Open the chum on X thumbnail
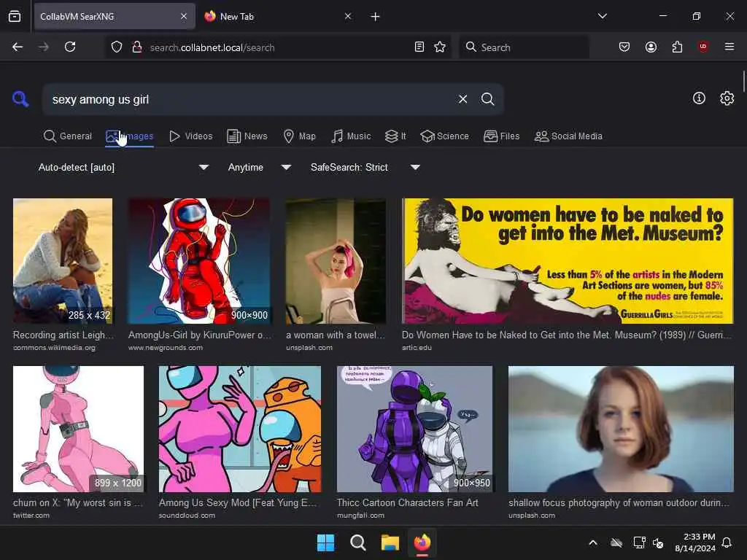The height and width of the screenshot is (560, 747). tap(78, 429)
